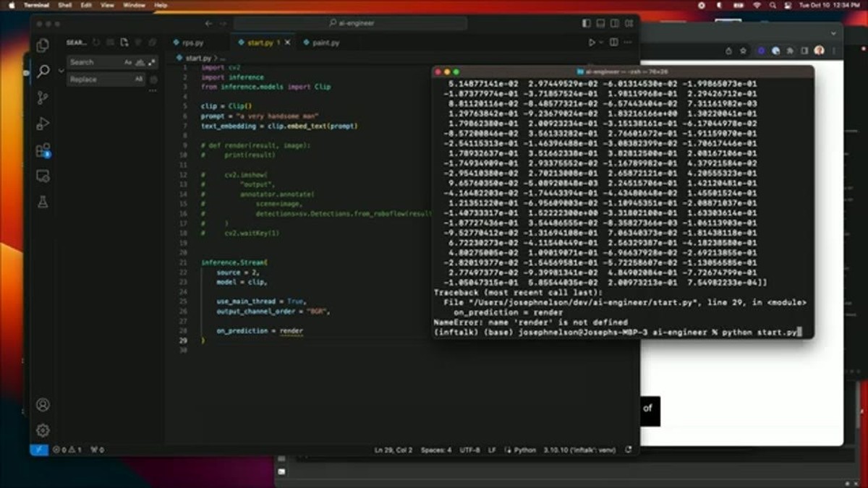Click Wi-Fi icon in menu bar
This screenshot has width=868, height=488.
coord(757,5)
